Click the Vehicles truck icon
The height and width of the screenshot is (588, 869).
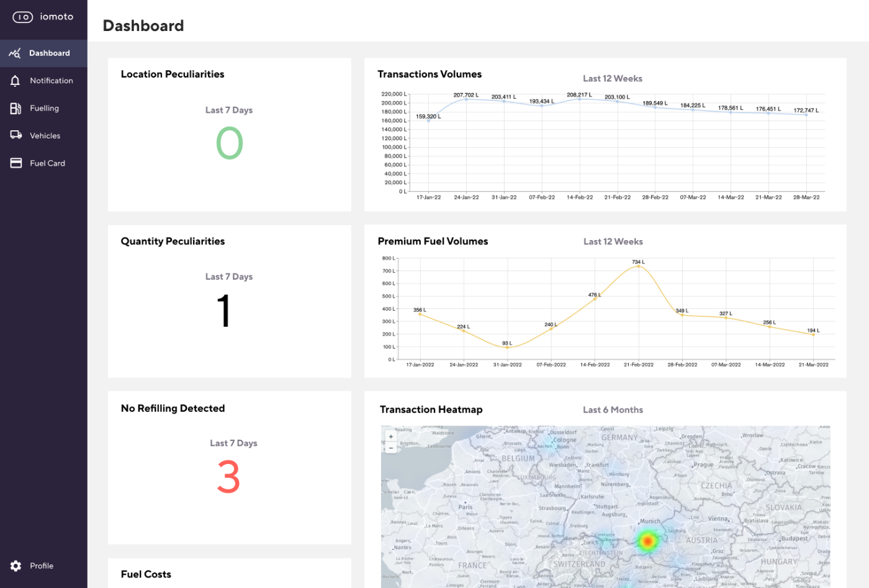(16, 135)
